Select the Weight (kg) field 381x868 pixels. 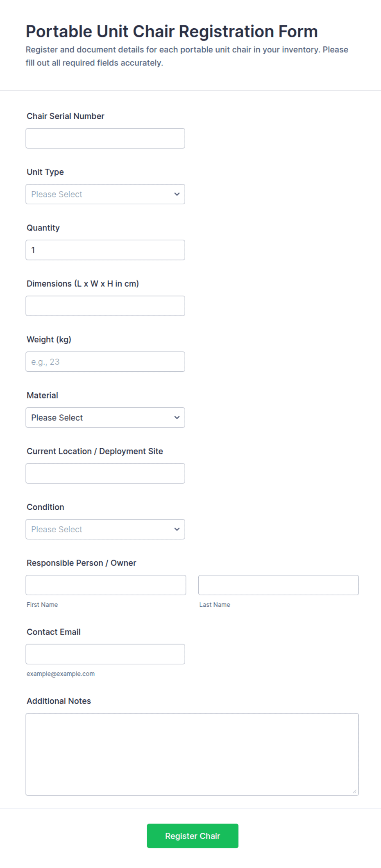105,362
